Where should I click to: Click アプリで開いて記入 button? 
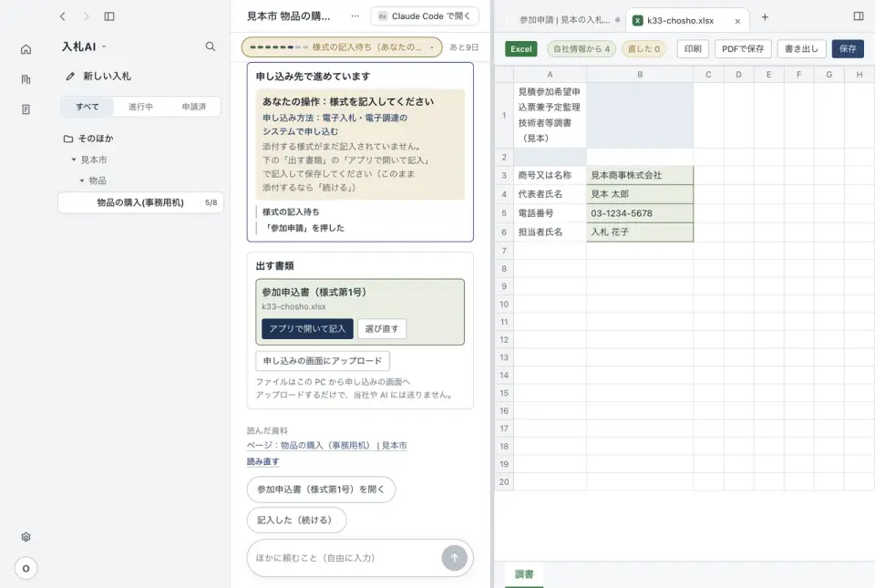click(x=307, y=328)
